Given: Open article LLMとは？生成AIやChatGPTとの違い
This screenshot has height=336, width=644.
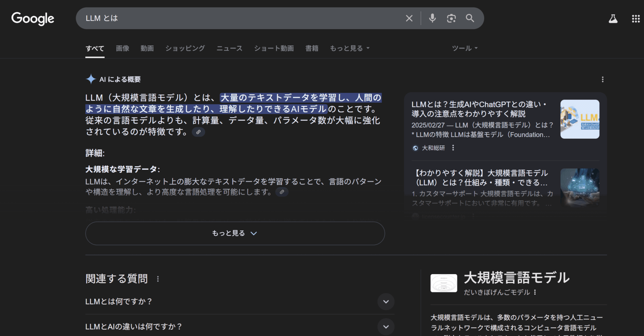Looking at the screenshot, I should 479,109.
